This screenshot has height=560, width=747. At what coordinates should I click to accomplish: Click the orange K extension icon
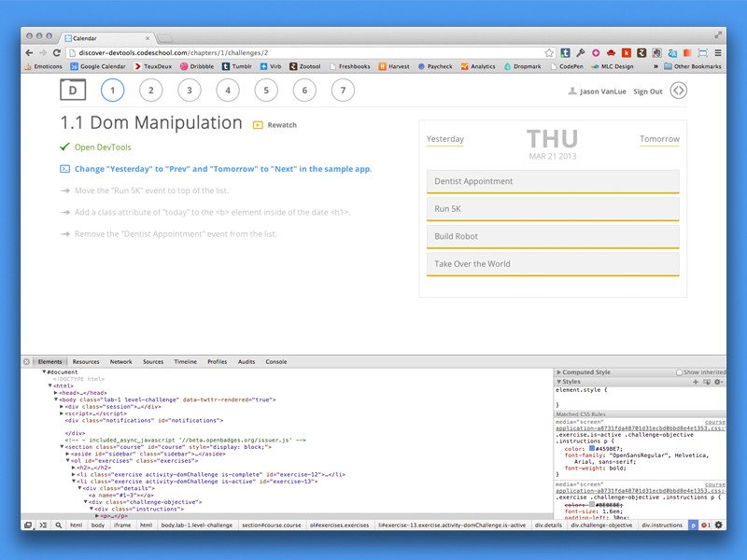627,53
